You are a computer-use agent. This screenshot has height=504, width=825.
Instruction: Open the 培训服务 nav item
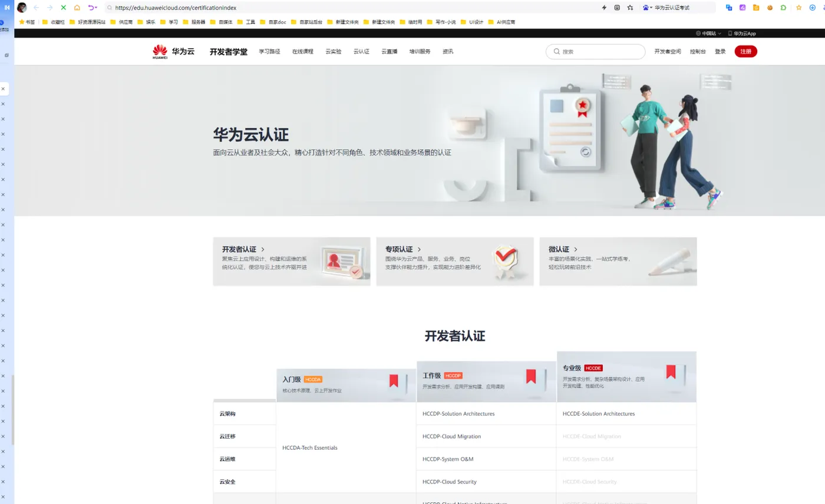[x=420, y=51]
